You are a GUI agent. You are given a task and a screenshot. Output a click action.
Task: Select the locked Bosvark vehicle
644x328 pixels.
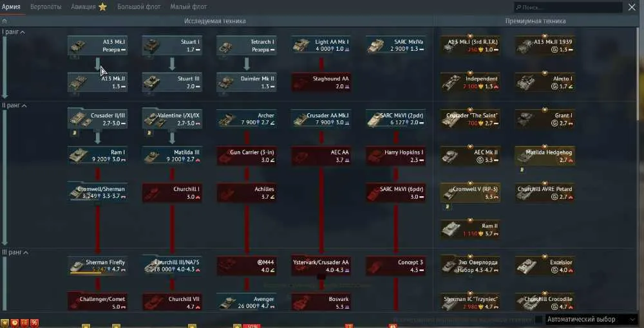[321, 302]
